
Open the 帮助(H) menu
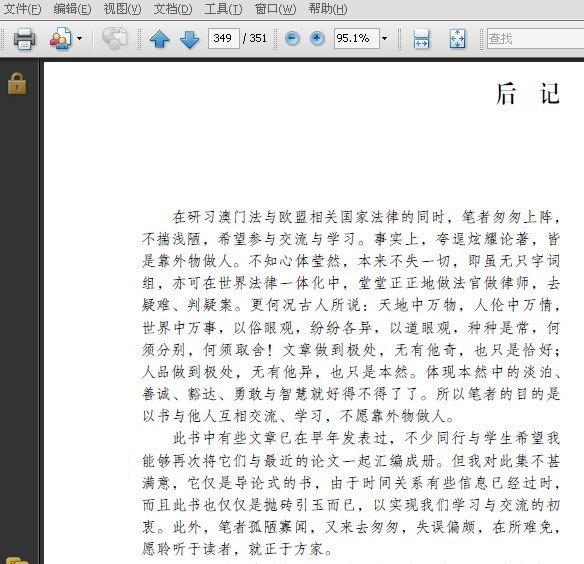point(328,9)
